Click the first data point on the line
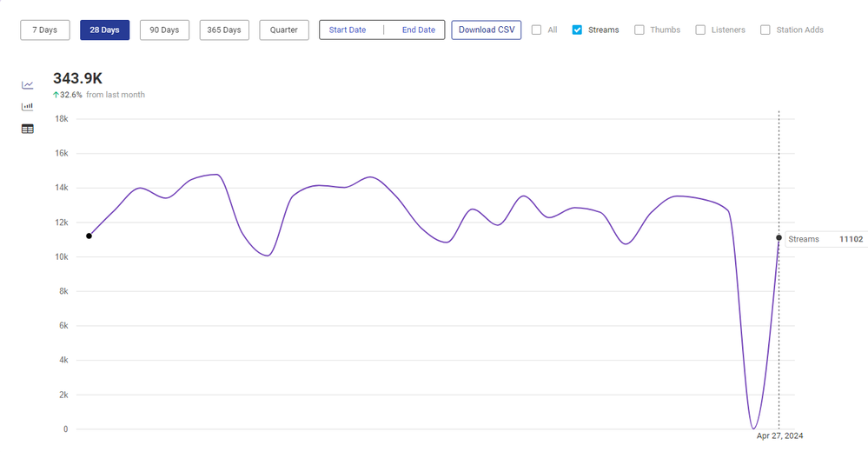The width and height of the screenshot is (868, 452). click(89, 236)
